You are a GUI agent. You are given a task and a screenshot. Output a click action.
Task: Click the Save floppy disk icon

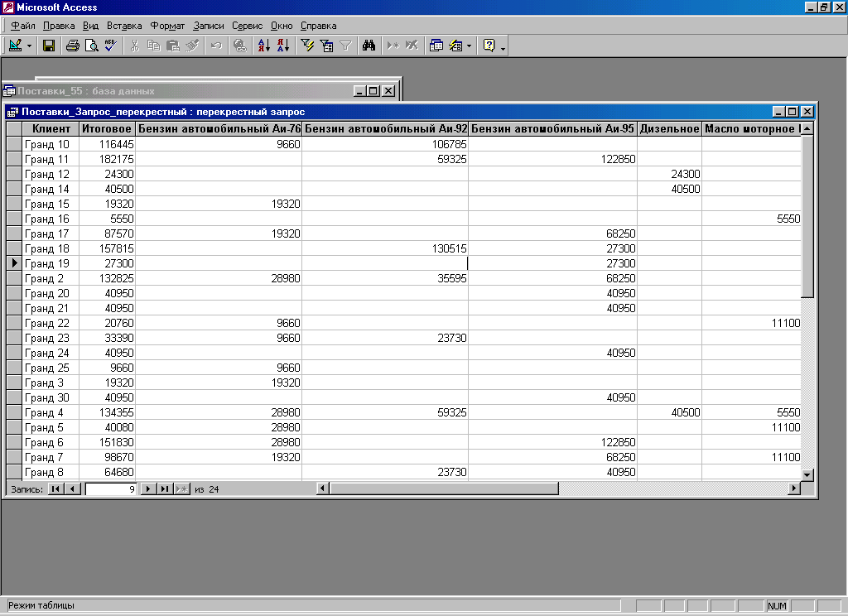coord(49,46)
